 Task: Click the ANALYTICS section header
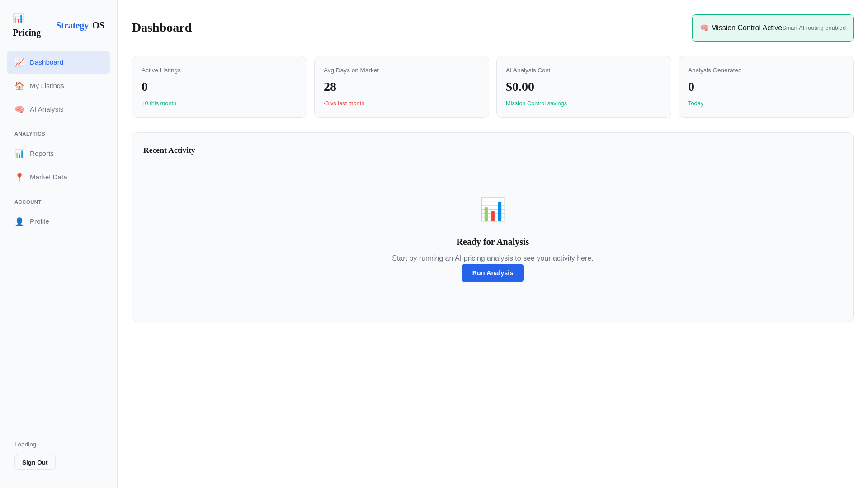click(30, 134)
